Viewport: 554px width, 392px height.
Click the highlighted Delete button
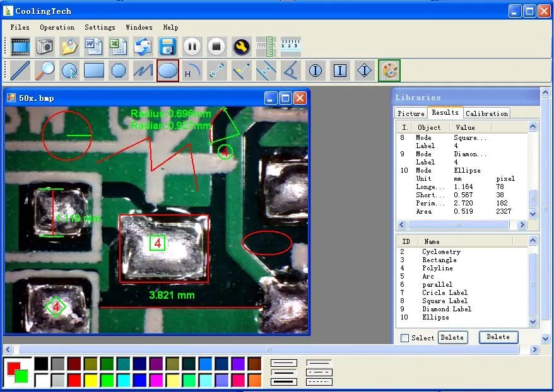[498, 337]
